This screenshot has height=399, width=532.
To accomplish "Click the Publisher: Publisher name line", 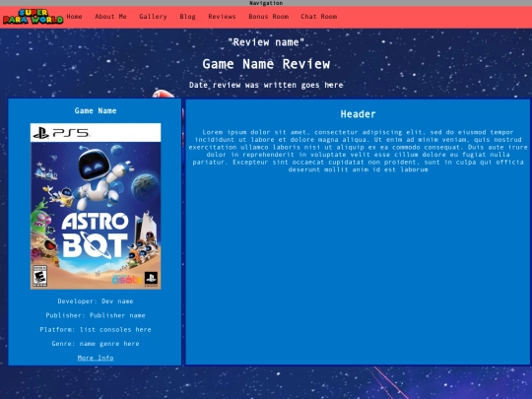I will [x=96, y=315].
